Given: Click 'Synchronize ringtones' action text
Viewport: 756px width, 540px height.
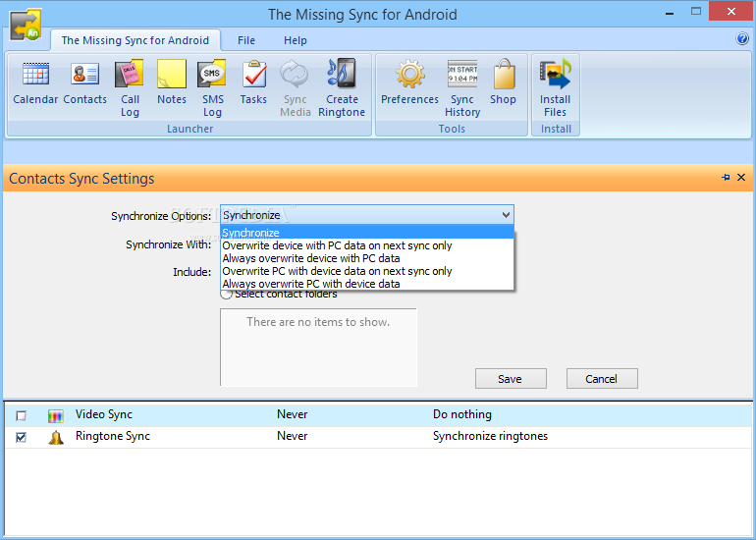Looking at the screenshot, I should click(x=490, y=436).
